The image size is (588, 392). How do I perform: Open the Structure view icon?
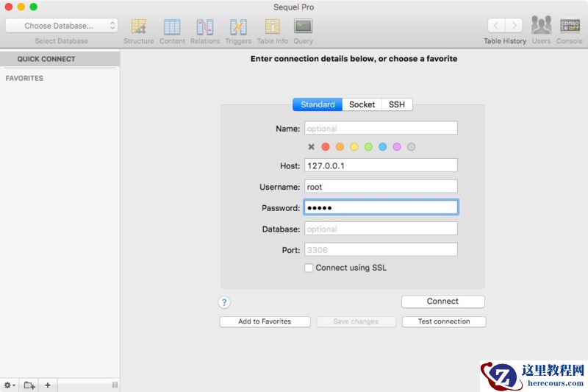point(138,26)
